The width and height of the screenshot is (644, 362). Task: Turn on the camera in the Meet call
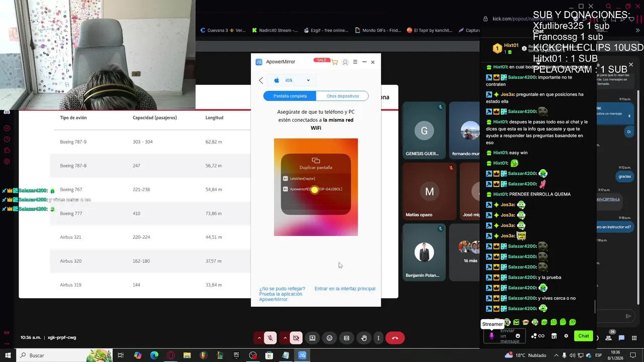(x=296, y=338)
